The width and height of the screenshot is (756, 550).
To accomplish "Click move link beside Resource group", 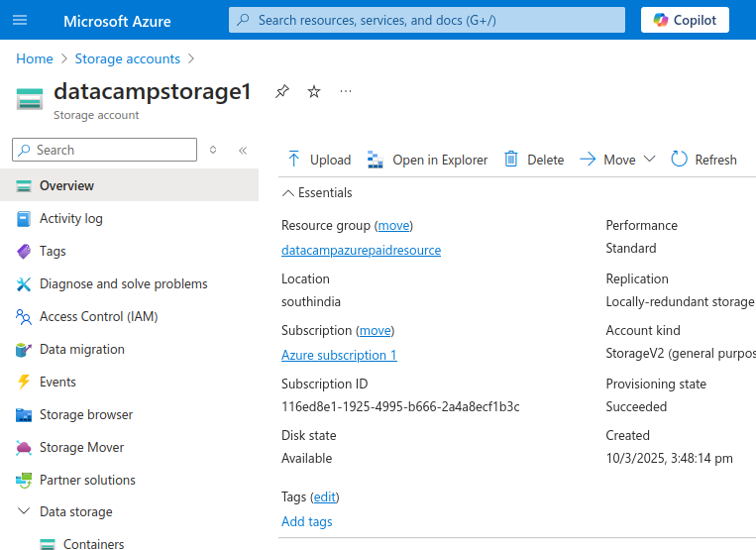I will coord(394,226).
